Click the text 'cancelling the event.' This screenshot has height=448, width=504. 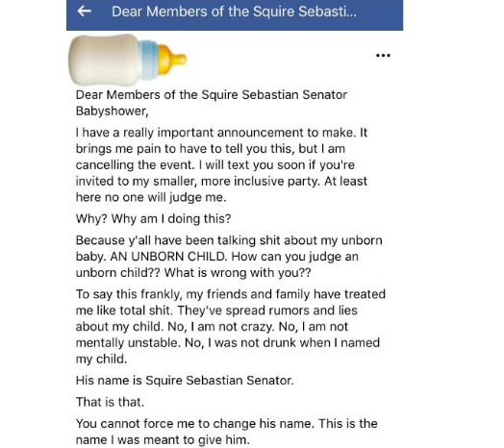[x=136, y=164]
